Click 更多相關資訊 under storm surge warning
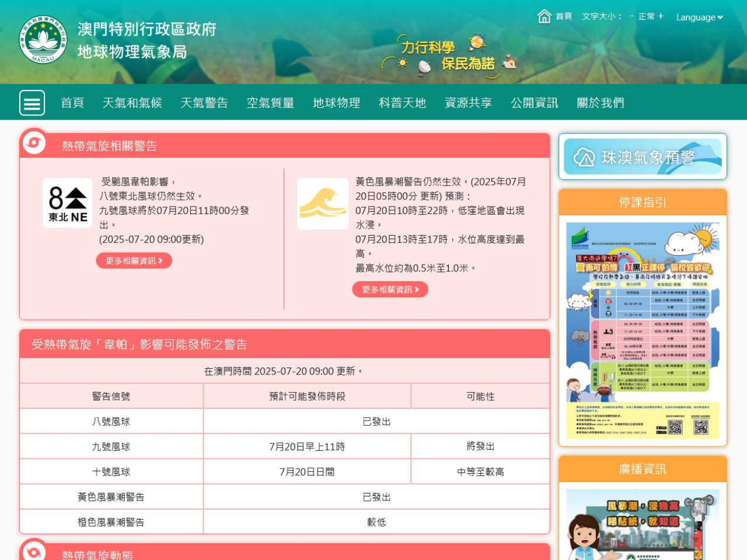Image resolution: width=747 pixels, height=560 pixels. click(390, 289)
